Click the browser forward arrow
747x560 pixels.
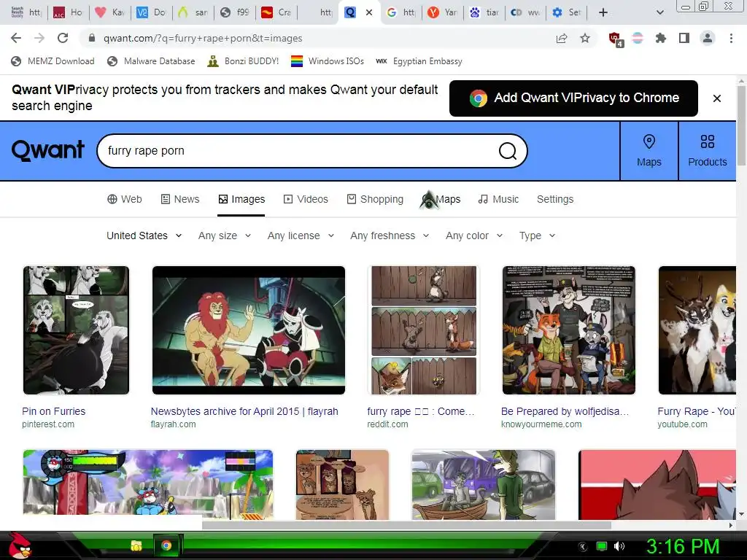coord(39,38)
